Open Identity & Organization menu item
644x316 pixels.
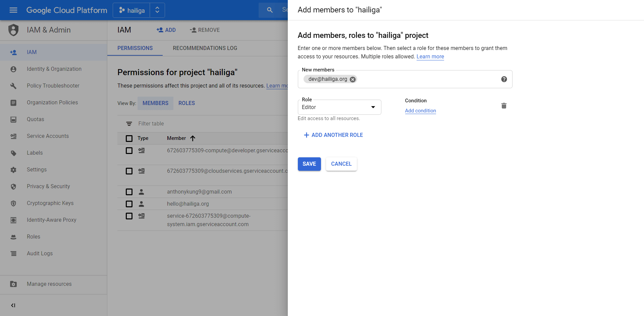(x=54, y=69)
